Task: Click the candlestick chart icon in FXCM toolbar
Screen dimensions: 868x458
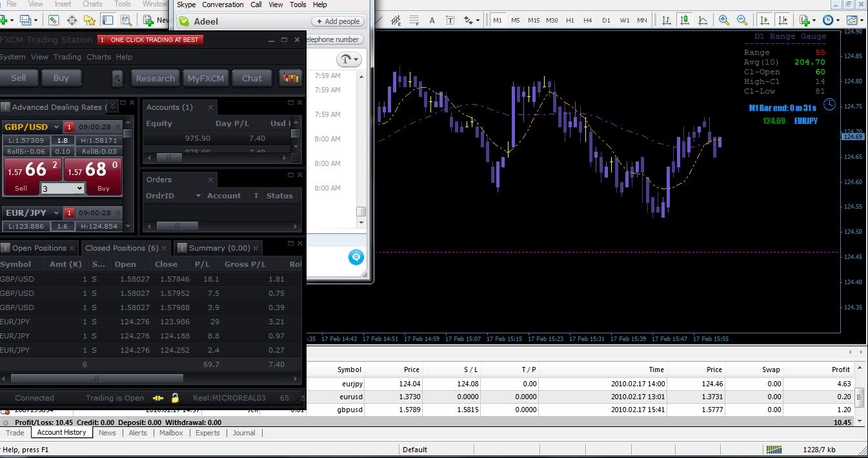Action: click(290, 78)
